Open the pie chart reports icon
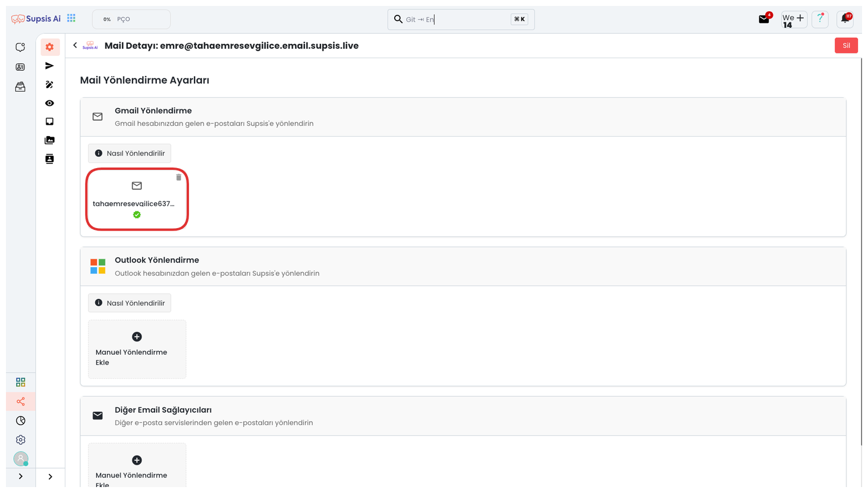 pyautogui.click(x=21, y=421)
